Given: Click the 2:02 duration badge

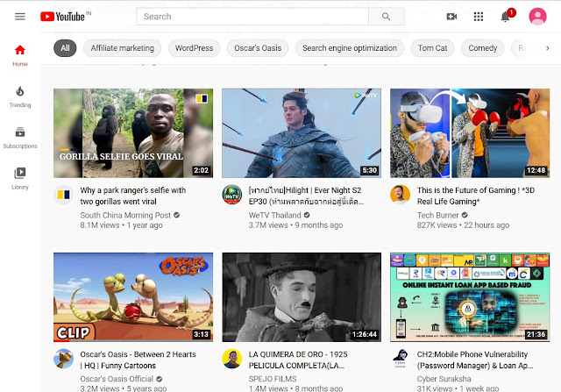Looking at the screenshot, I should [x=201, y=170].
